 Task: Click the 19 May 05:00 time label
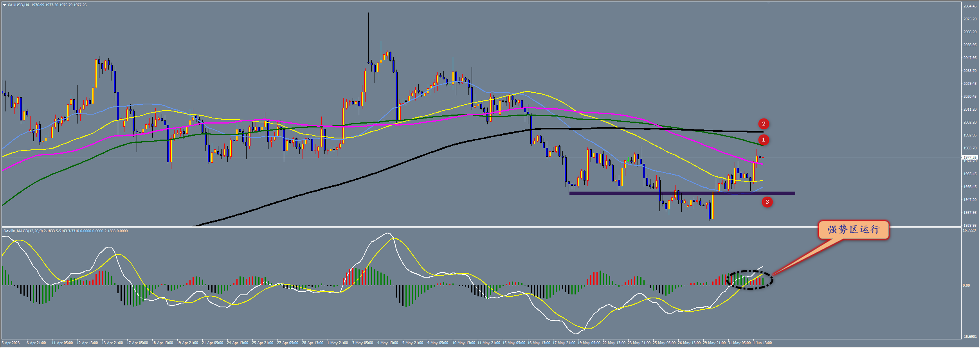pyautogui.click(x=589, y=343)
